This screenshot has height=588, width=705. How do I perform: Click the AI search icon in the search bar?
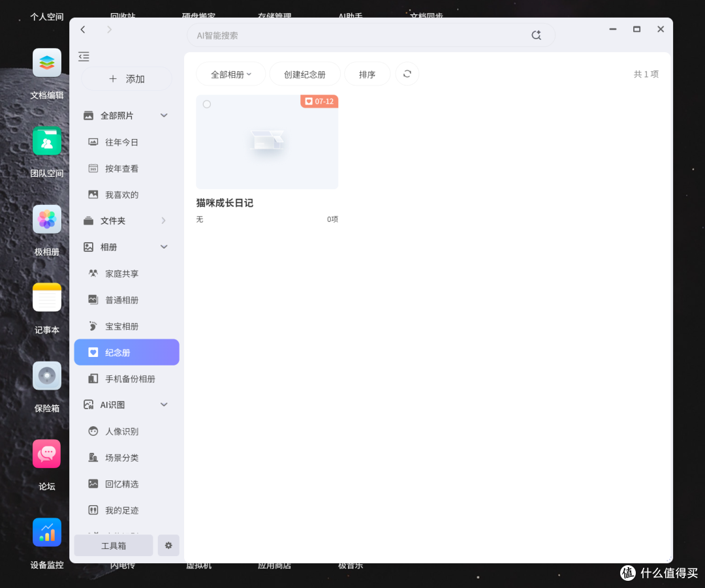(536, 35)
